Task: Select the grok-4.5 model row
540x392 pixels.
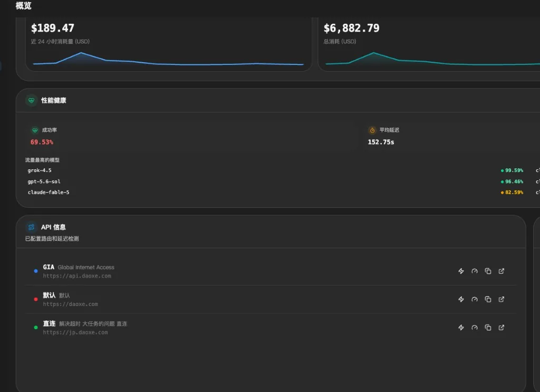Action: coord(275,170)
